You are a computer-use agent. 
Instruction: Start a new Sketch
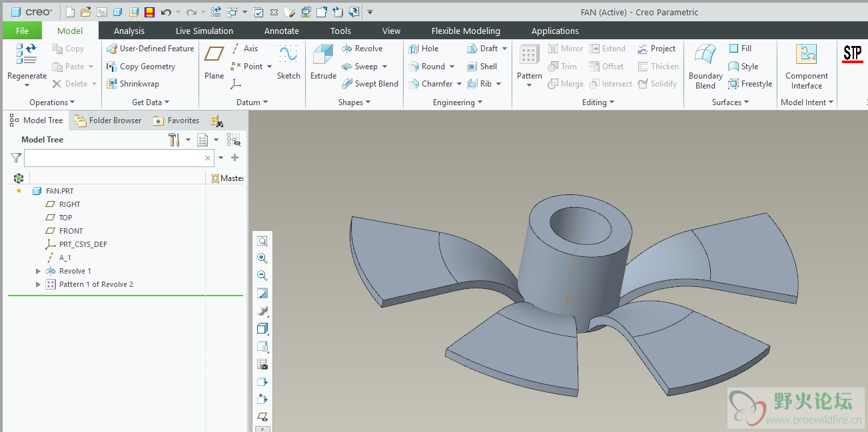[x=288, y=62]
